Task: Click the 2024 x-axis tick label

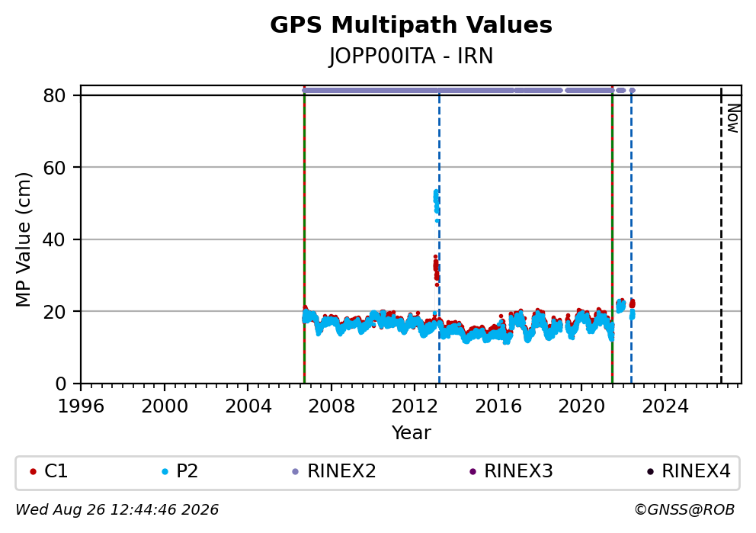Action: pos(665,406)
